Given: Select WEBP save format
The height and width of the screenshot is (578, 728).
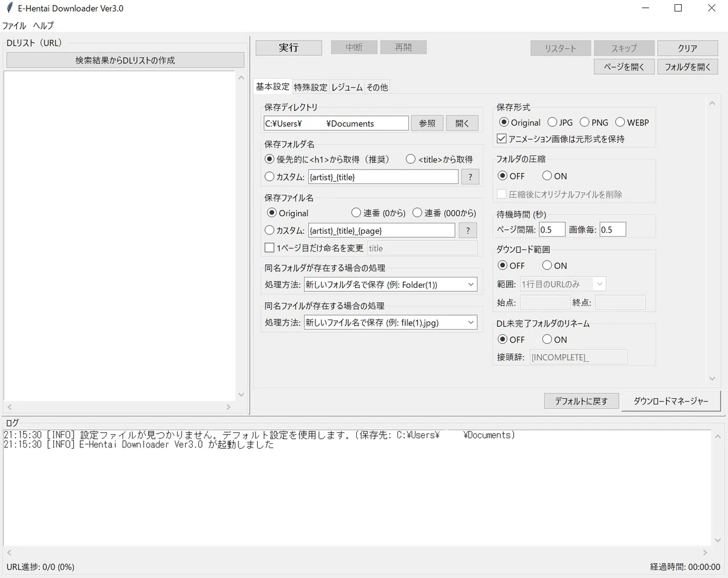Looking at the screenshot, I should [x=632, y=122].
